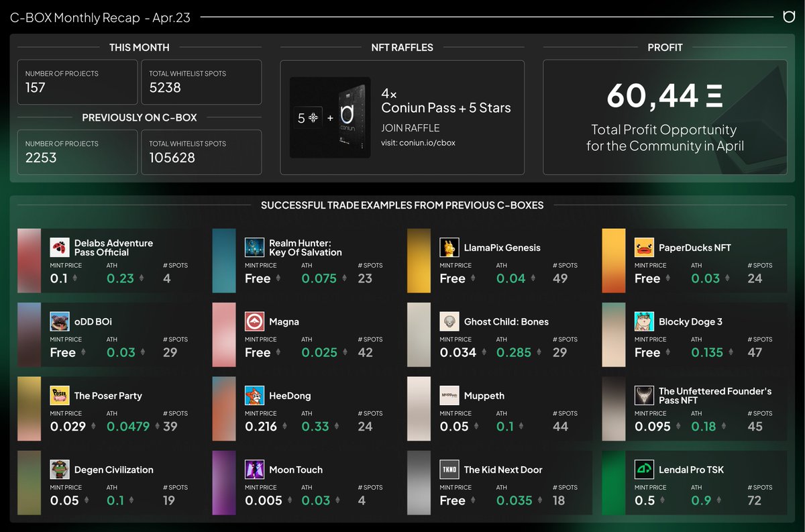Screen dimensions: 805x532
Task: Click the 72 spots value for Lendal Pro
Action: click(755, 500)
